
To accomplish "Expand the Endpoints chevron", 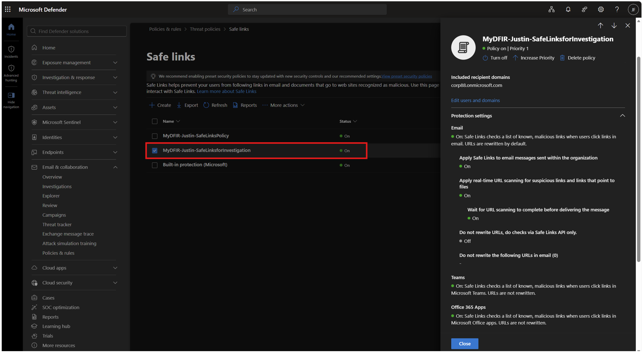I will (x=115, y=152).
